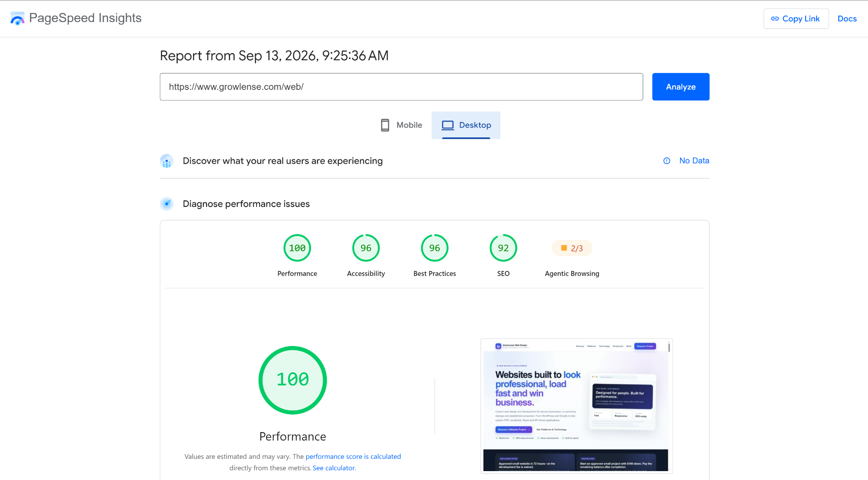Click the No Data link
Viewport: 868px width, 480px height.
coord(694,161)
